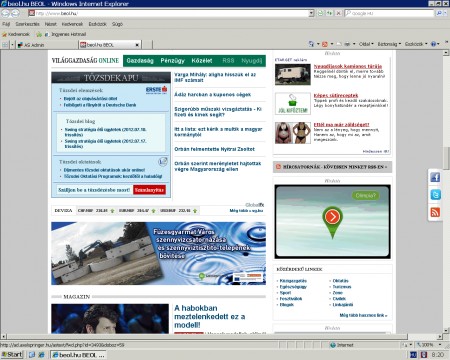Click the browser Back arrow button
The width and height of the screenshot is (450, 360).
click(6, 13)
